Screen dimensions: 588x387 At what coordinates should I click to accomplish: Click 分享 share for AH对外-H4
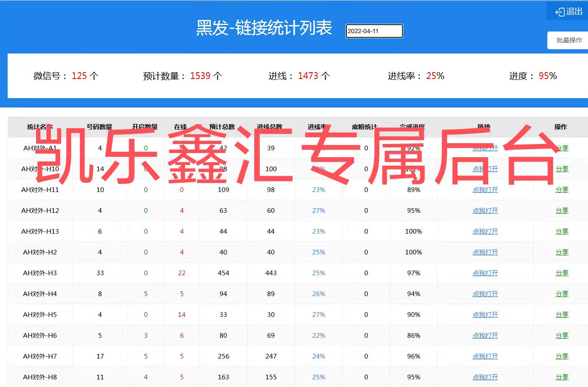[562, 294]
